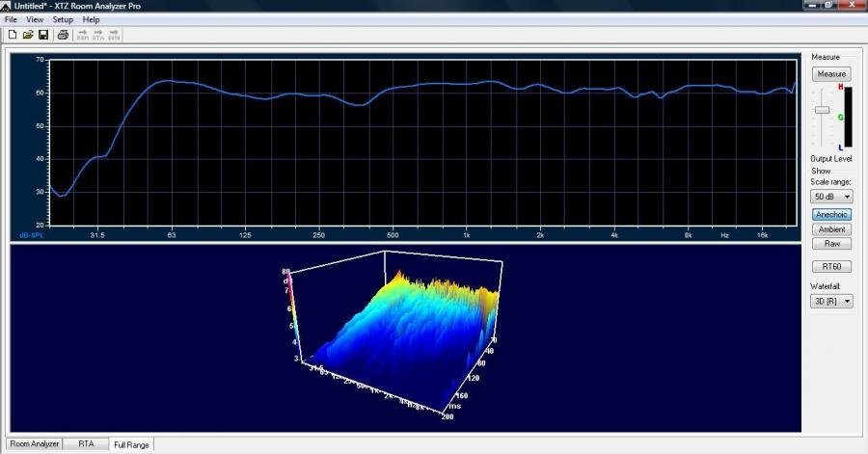This screenshot has width=868, height=454.
Task: Click the blue frequency response curve graph
Action: [423, 143]
